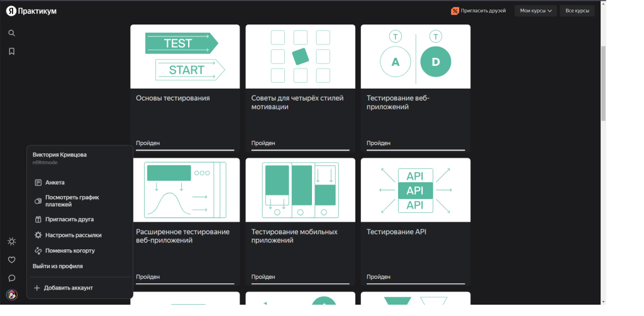Click Пройден status on Расширенное тестирование card
This screenshot has width=644, height=316.
pyautogui.click(x=148, y=277)
